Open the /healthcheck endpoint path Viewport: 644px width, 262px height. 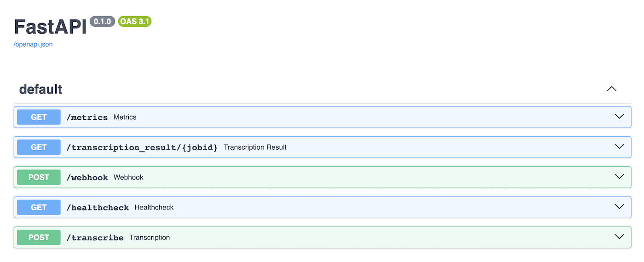tap(98, 208)
